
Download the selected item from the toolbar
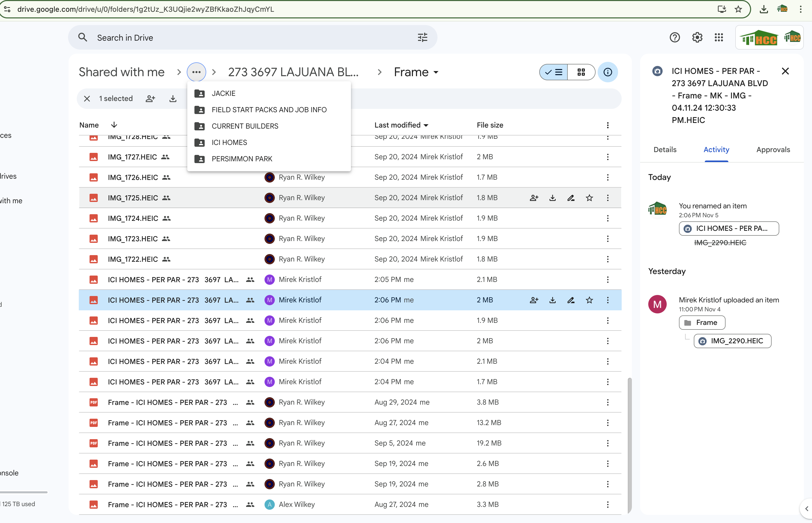coord(173,98)
